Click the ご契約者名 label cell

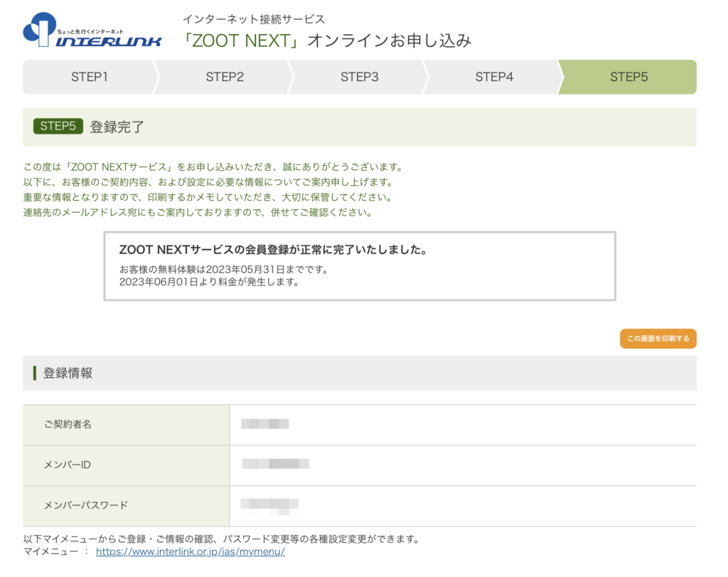[x=127, y=425]
